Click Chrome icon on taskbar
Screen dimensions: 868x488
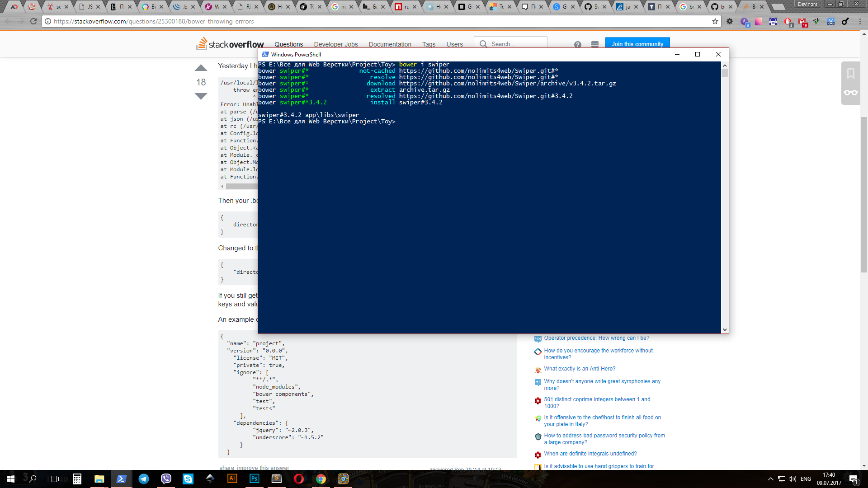pyautogui.click(x=321, y=479)
